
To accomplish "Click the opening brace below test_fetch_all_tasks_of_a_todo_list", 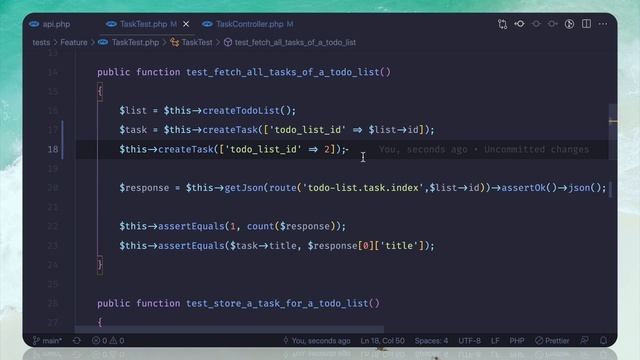I will (x=100, y=91).
